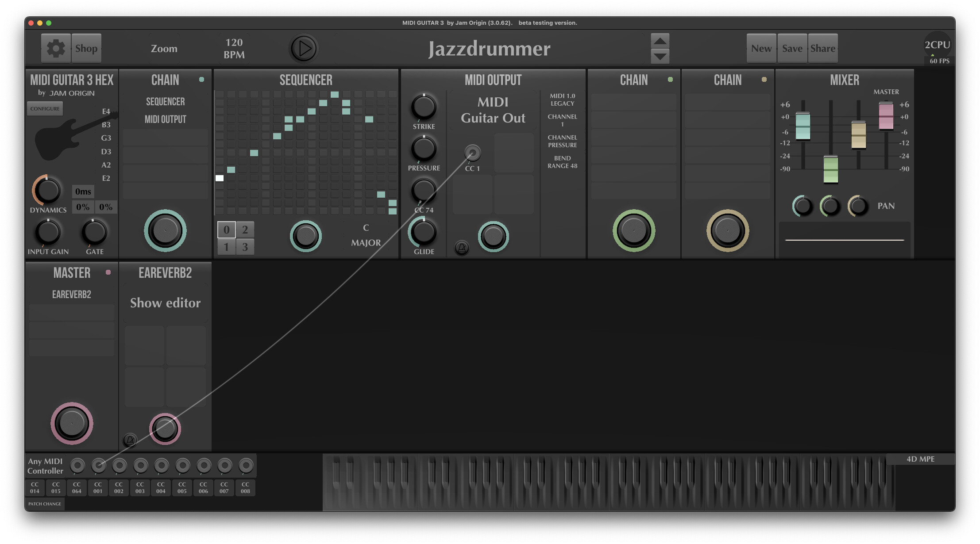This screenshot has width=980, height=544.
Task: Click the metronome icon in EAREVERB2 panel
Action: (130, 440)
